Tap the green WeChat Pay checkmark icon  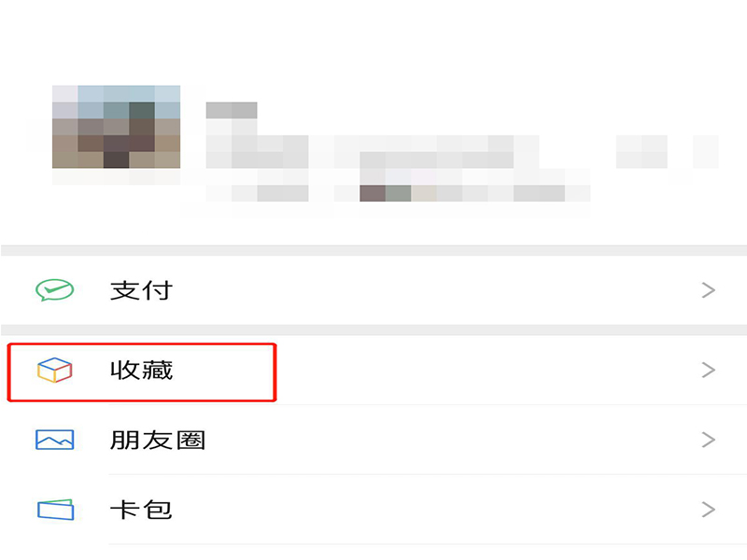[55, 290]
